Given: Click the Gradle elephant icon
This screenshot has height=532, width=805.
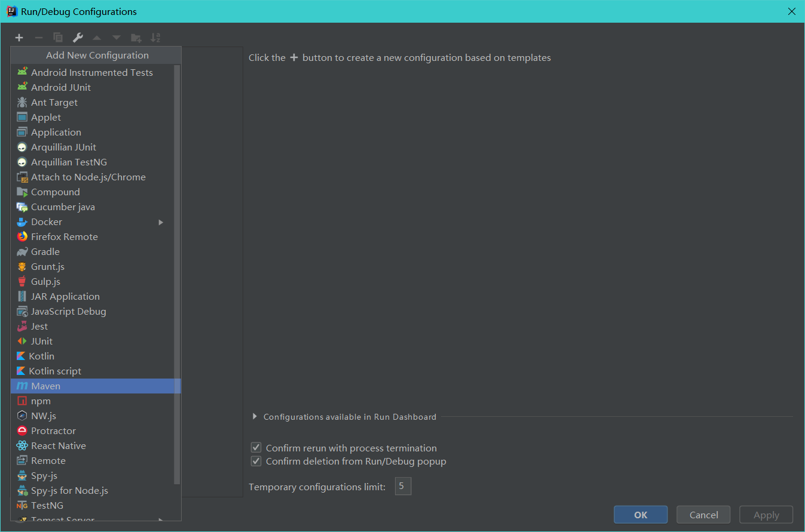Looking at the screenshot, I should 22,251.
